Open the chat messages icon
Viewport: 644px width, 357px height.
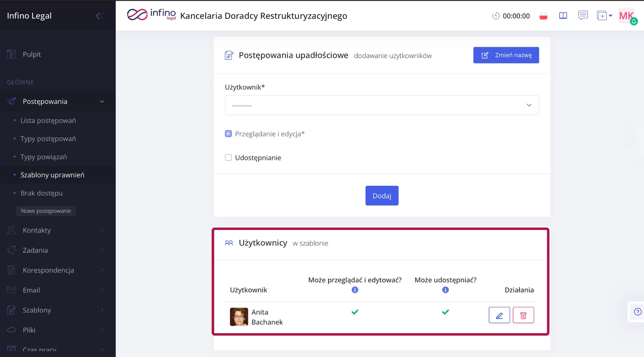pos(583,15)
